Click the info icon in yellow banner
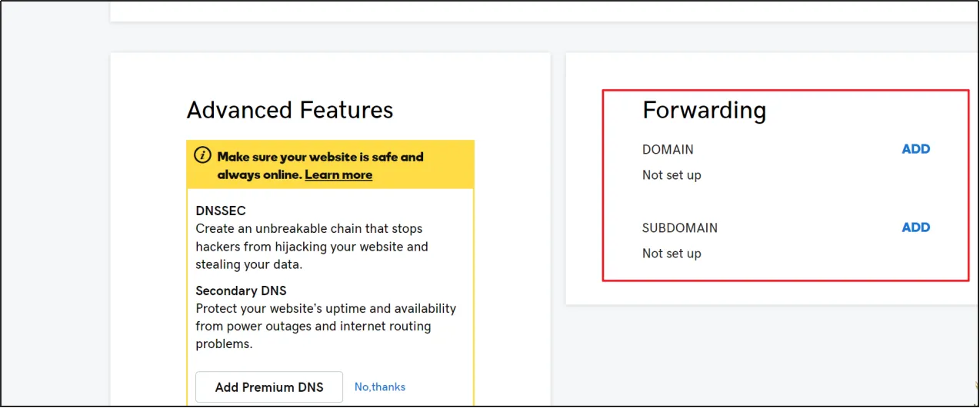 pos(202,156)
